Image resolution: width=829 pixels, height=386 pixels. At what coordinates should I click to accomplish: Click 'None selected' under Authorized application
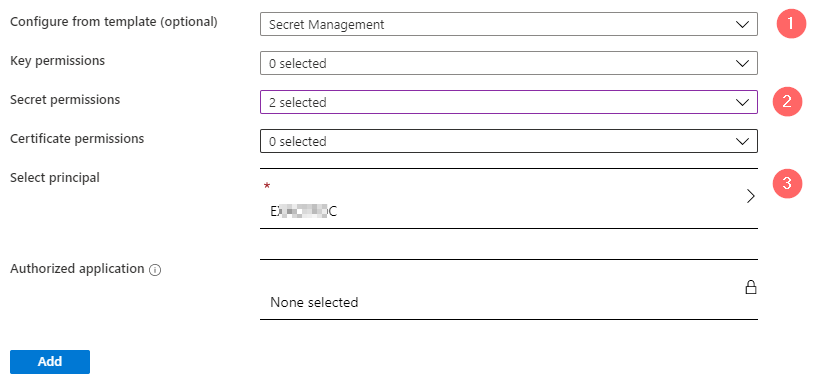pyautogui.click(x=314, y=302)
